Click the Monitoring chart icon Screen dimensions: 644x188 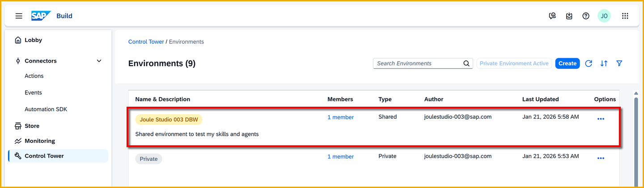[18, 141]
